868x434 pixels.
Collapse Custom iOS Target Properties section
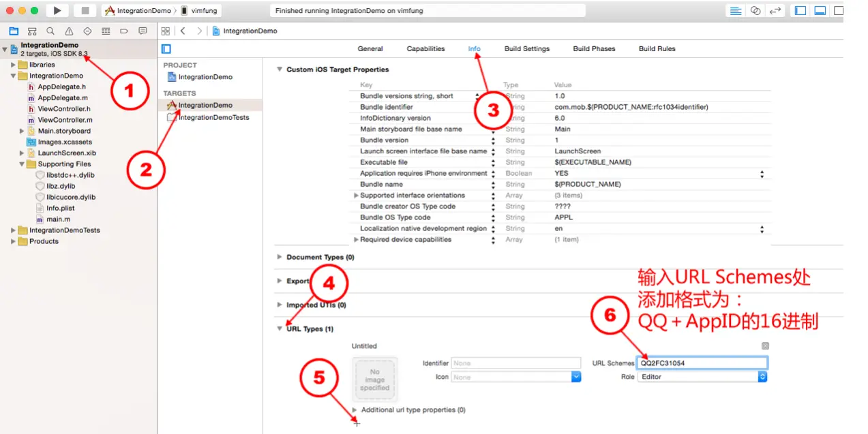[279, 69]
